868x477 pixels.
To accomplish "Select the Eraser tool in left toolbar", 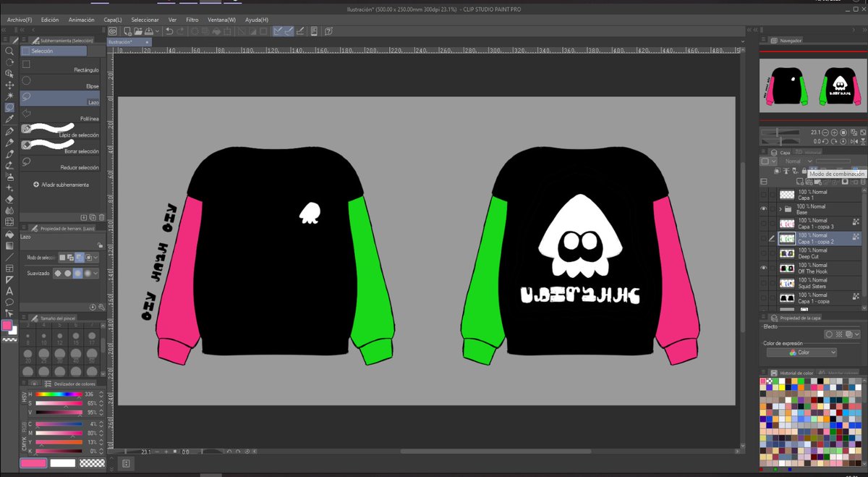I will (x=9, y=198).
